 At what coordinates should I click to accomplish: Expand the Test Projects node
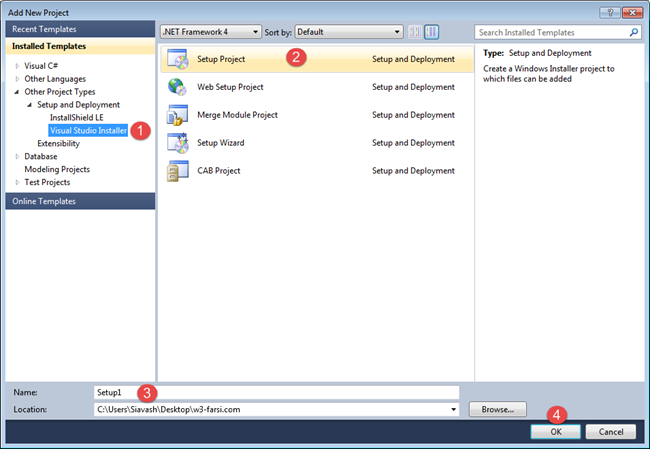17,182
